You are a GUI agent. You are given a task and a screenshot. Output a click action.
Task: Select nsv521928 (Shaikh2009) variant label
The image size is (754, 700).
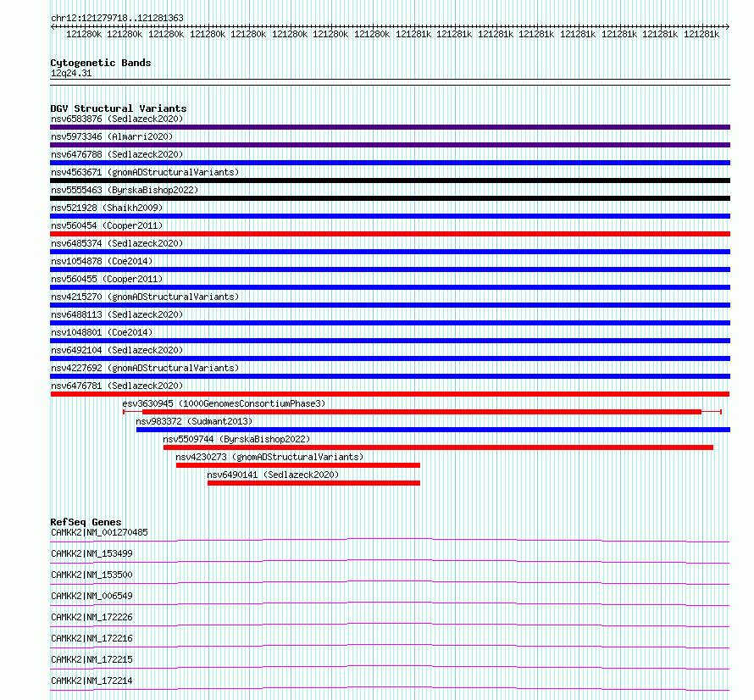point(107,208)
